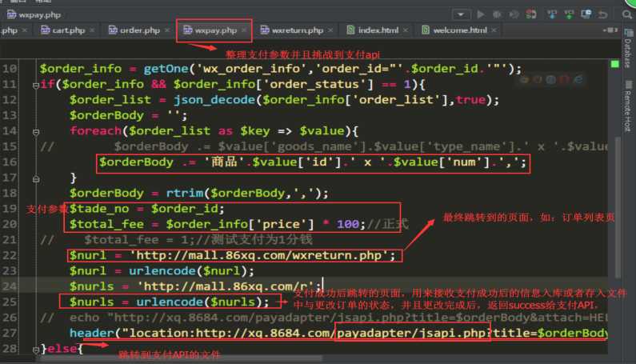This screenshot has width=636, height=364.
Task: Close the order.php tab
Action: coord(167,30)
